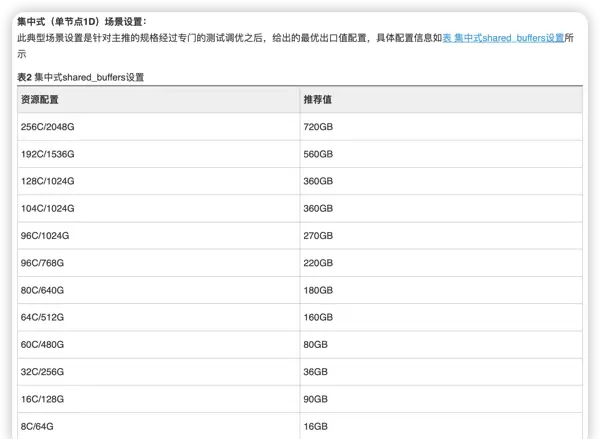The height and width of the screenshot is (439, 600).
Task: Click the 8C/64G table cell
Action: 37,426
